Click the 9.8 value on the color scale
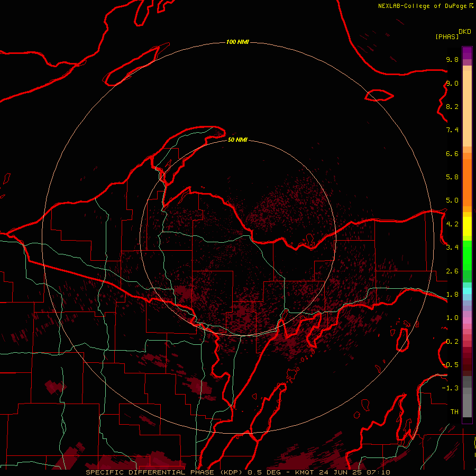The width and height of the screenshot is (476, 476). pyautogui.click(x=452, y=59)
